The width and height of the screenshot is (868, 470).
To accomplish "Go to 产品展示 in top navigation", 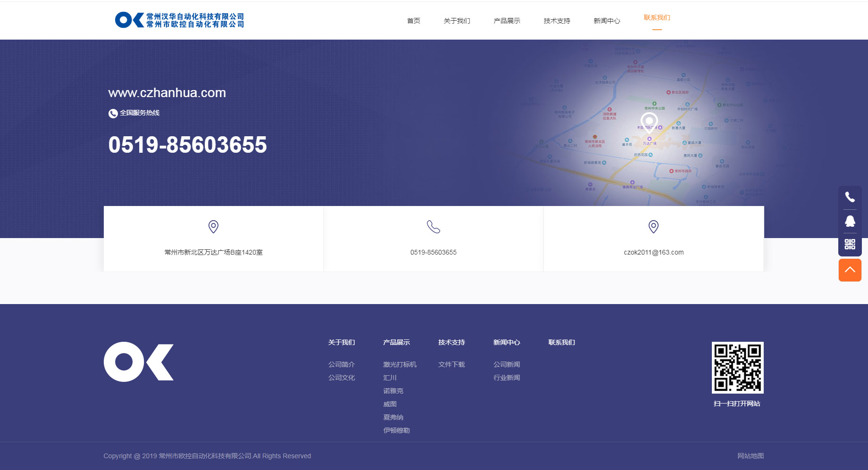I will (x=507, y=21).
